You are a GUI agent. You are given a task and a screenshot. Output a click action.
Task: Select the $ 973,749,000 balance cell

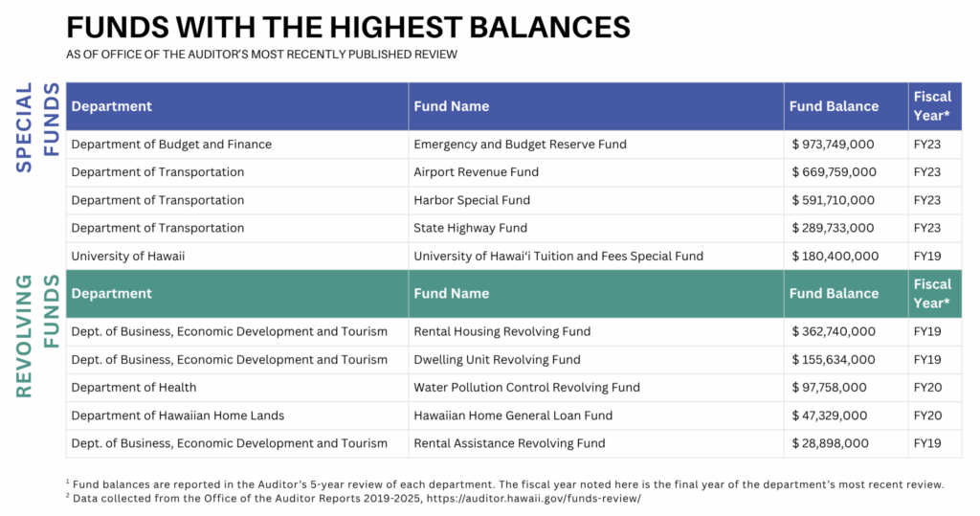(x=834, y=145)
